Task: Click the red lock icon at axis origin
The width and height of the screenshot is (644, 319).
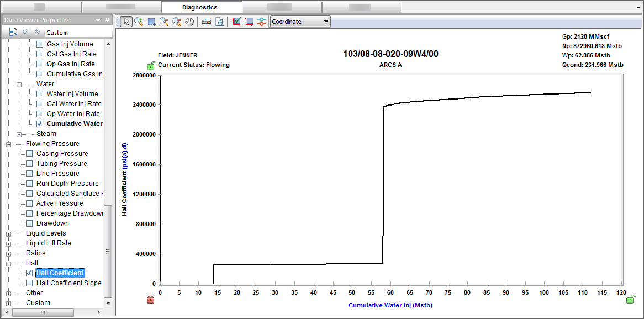Action: pos(151,299)
